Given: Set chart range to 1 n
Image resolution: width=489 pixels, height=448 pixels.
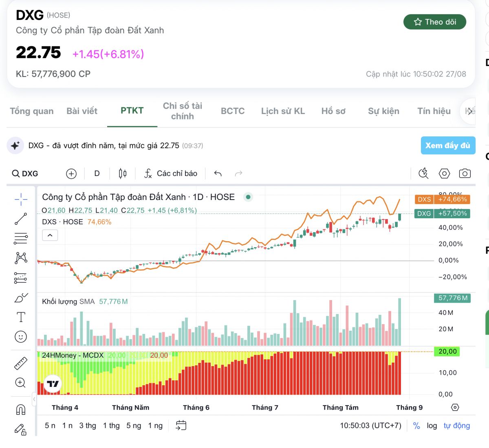Looking at the screenshot, I should point(67,426).
